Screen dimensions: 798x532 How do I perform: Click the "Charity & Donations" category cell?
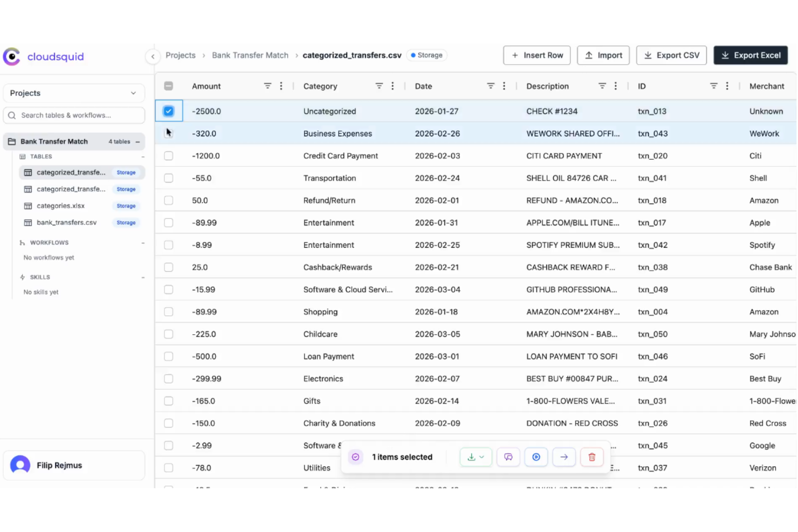point(339,423)
